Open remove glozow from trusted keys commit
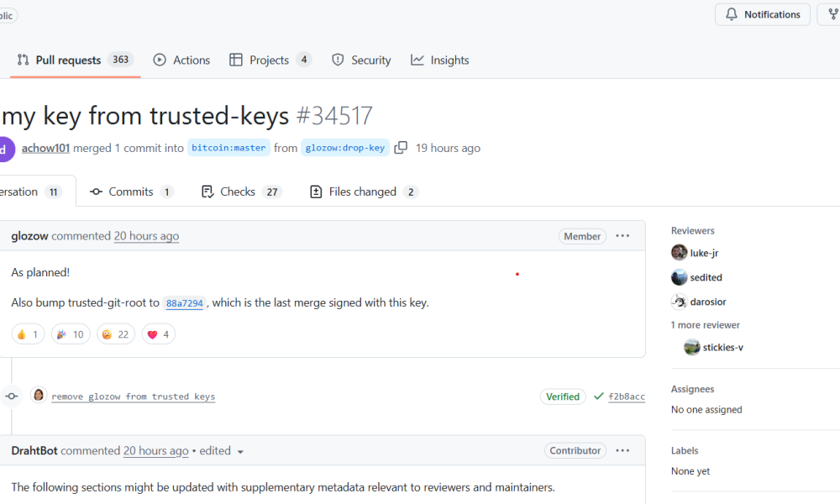 click(133, 396)
